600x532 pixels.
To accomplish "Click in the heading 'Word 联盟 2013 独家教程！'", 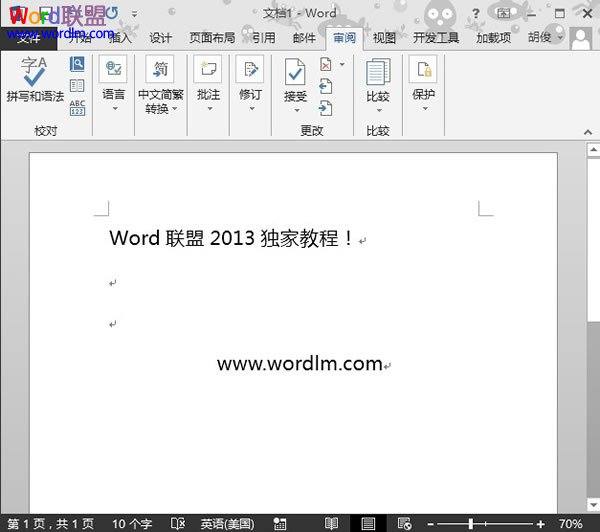I will [231, 238].
